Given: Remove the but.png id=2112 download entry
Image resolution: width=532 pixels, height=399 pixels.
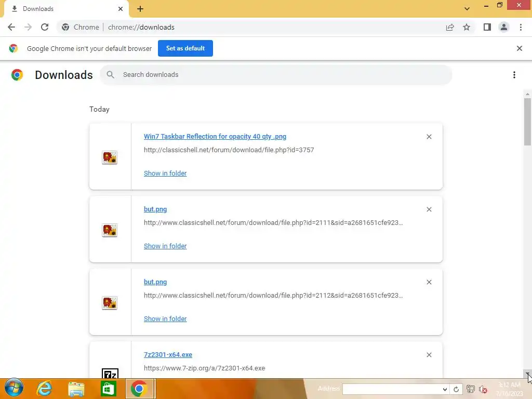Looking at the screenshot, I should 429,282.
